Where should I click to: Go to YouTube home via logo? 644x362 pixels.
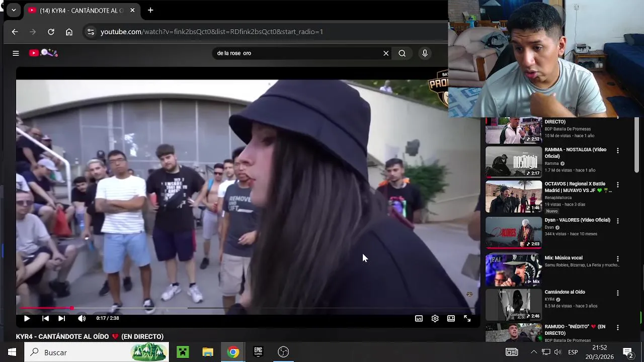pos(43,53)
